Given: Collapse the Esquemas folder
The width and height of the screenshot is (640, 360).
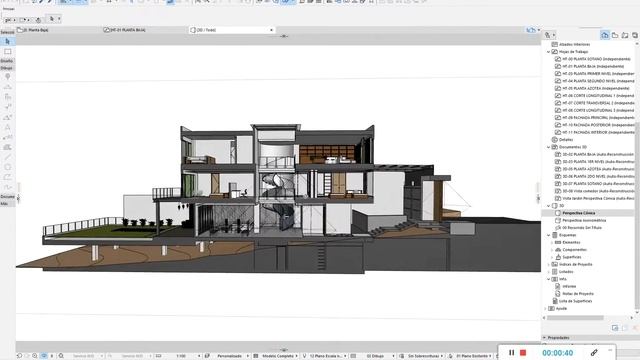Looking at the screenshot, I should pyautogui.click(x=548, y=235).
